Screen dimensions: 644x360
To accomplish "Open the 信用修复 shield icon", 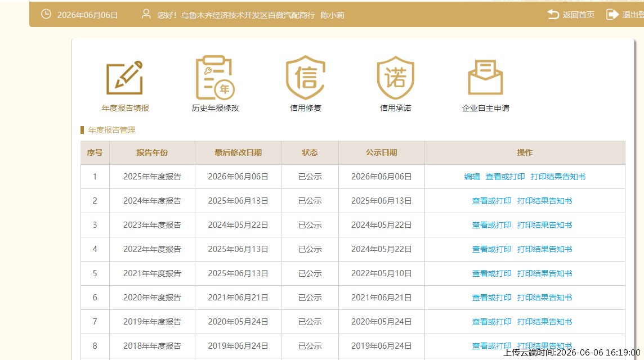I will click(x=305, y=78).
